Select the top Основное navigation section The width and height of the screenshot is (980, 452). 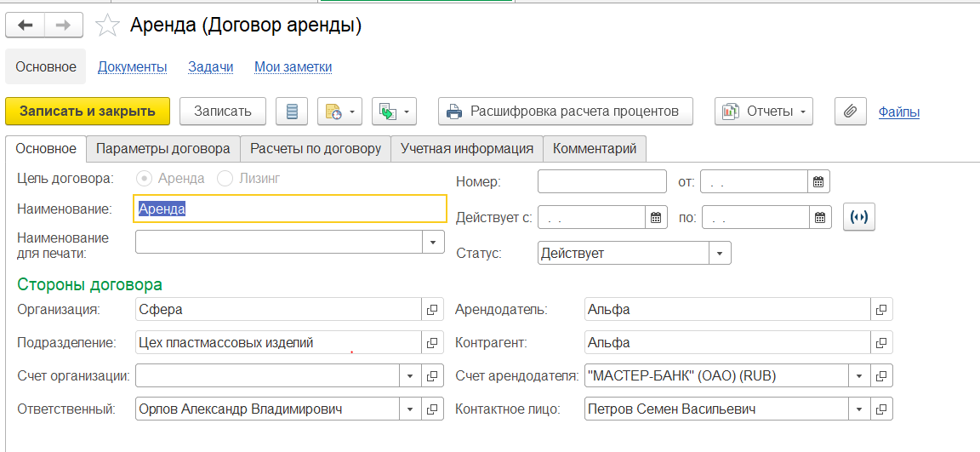coord(46,67)
